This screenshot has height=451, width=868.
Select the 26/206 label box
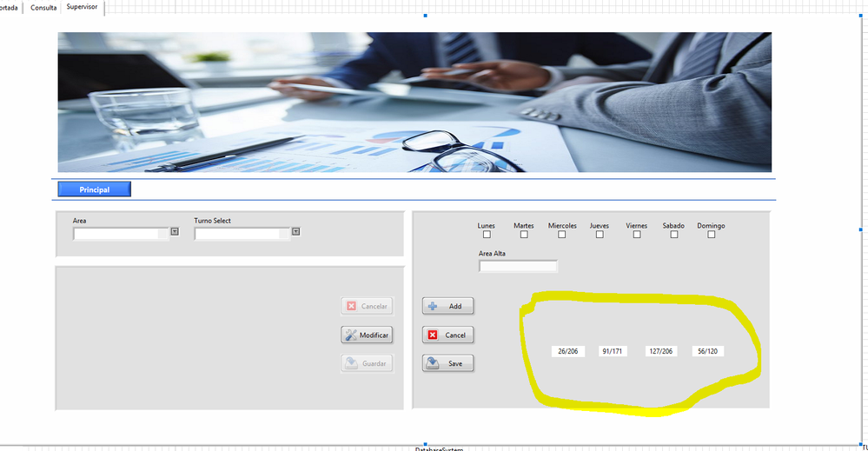(x=568, y=351)
